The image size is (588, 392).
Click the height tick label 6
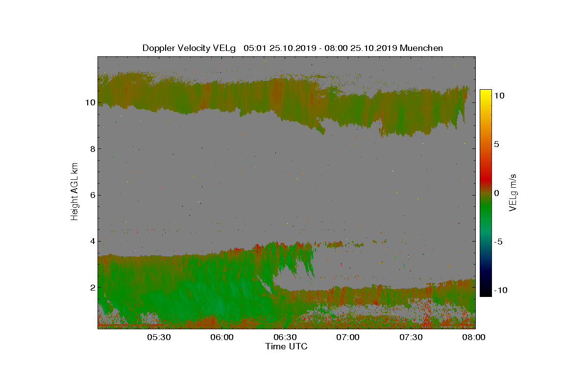[x=92, y=195]
